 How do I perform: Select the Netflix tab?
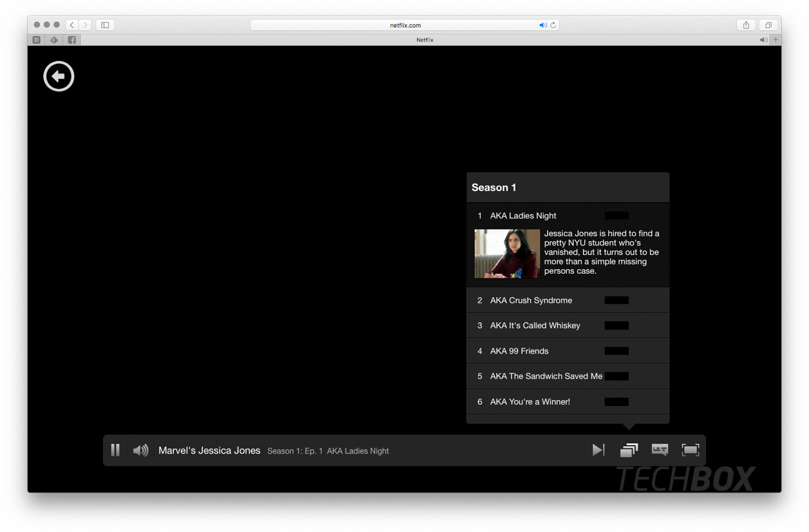point(425,40)
